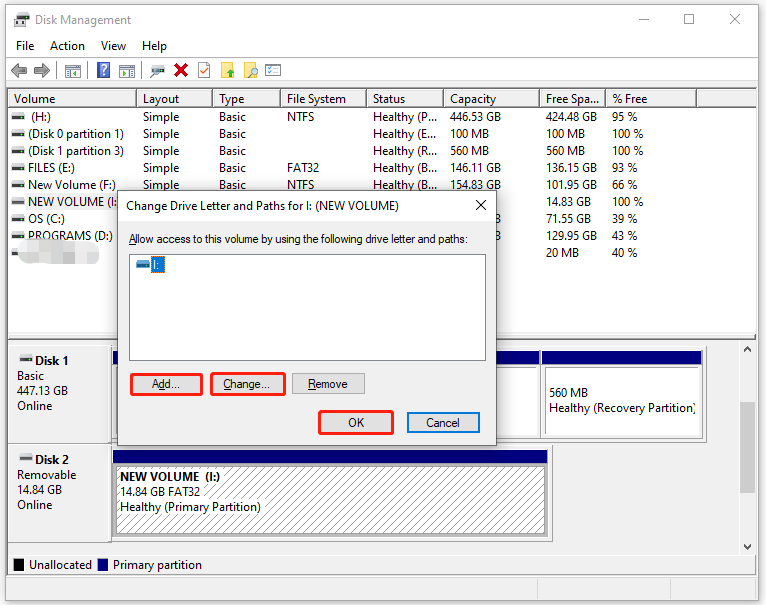Viewport: 766px width, 605px height.
Task: Sort by the File System column header
Action: click(x=323, y=99)
